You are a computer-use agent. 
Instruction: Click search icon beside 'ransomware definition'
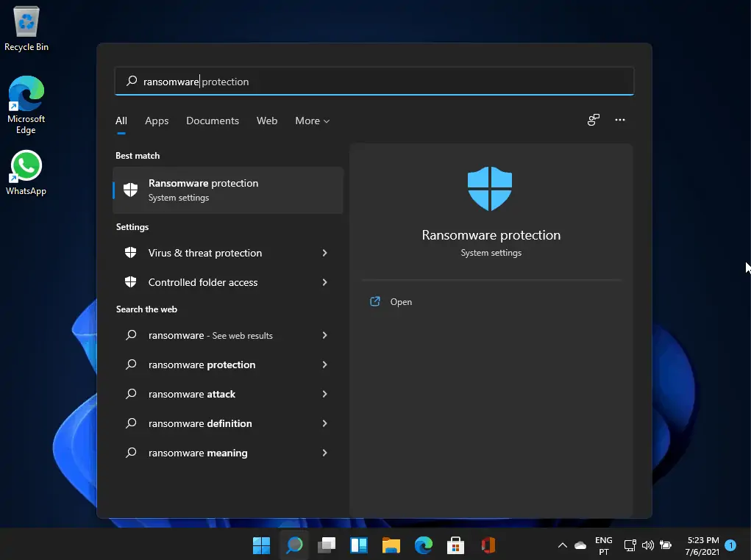131,423
